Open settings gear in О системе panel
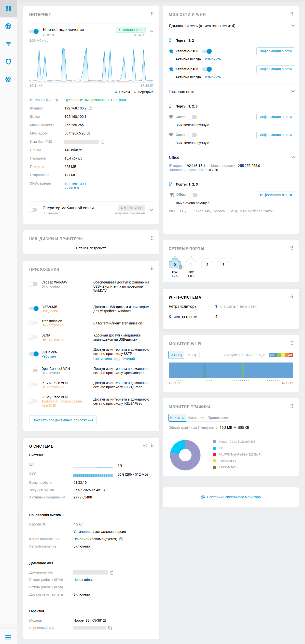The height and width of the screenshot is (644, 305). click(x=145, y=445)
